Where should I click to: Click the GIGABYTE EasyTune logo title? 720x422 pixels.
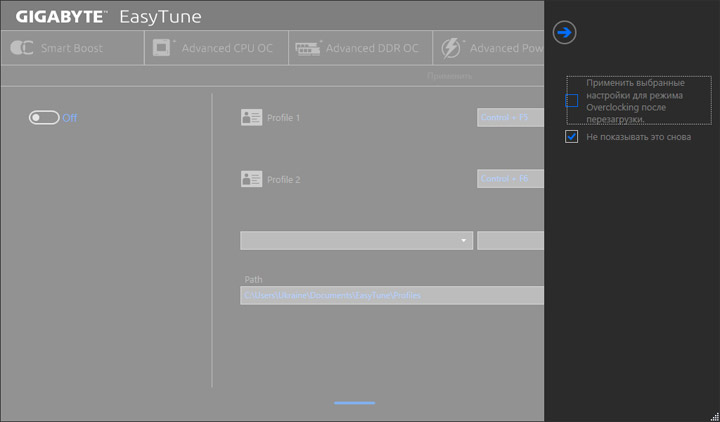point(108,17)
